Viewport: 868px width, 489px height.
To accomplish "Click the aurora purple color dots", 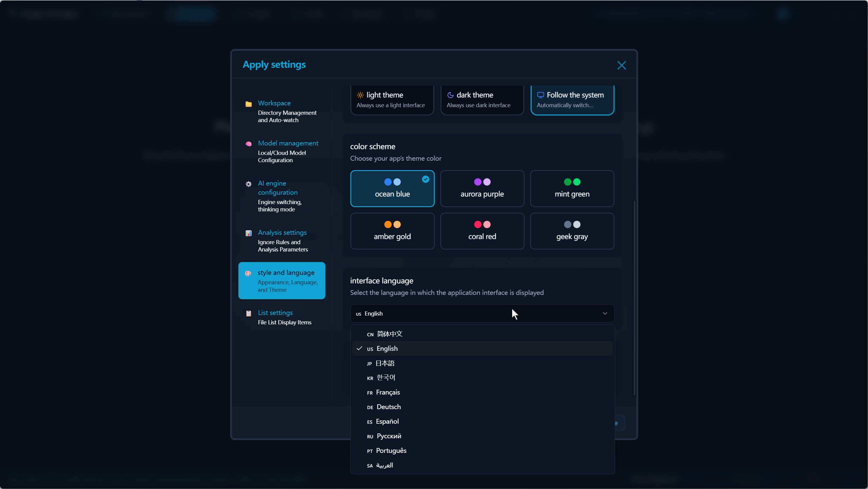I will coord(482,182).
